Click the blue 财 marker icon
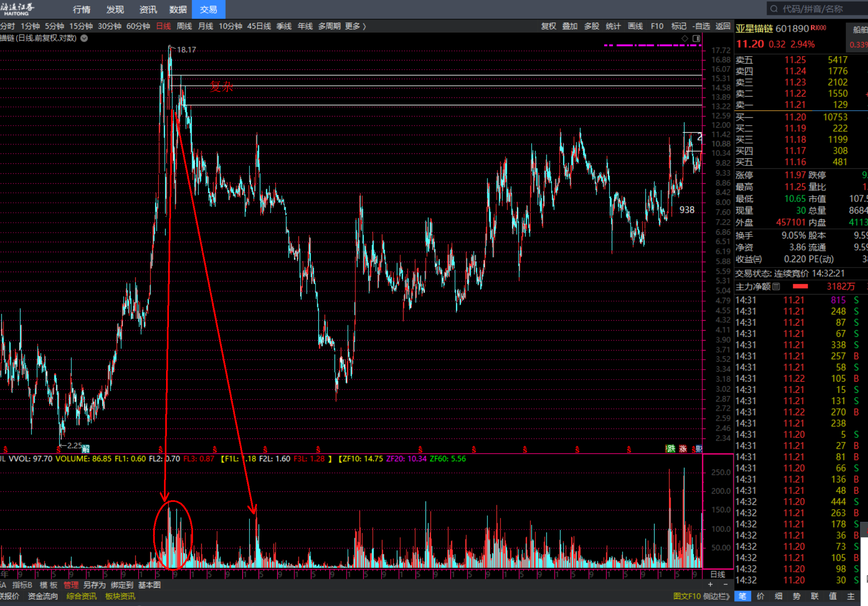 [x=699, y=449]
